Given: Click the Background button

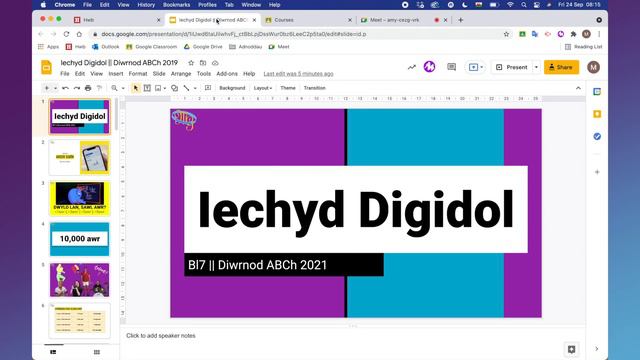Looking at the screenshot, I should (x=232, y=88).
